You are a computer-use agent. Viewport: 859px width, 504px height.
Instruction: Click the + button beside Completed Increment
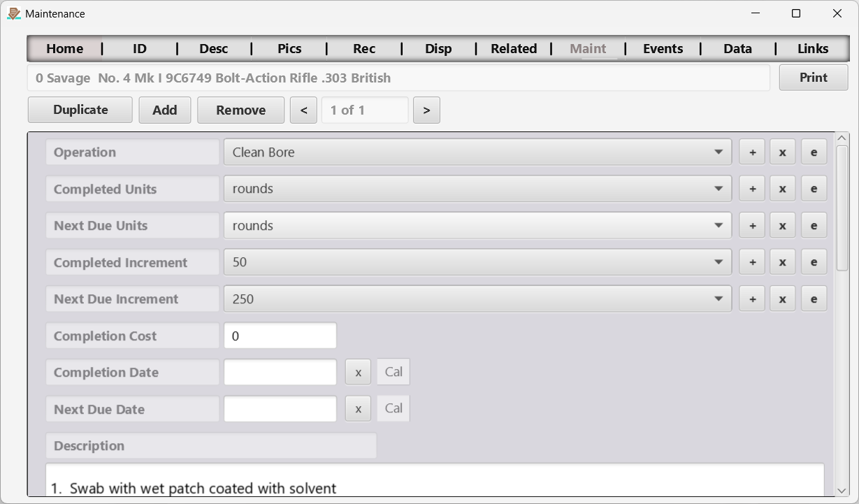coord(752,262)
